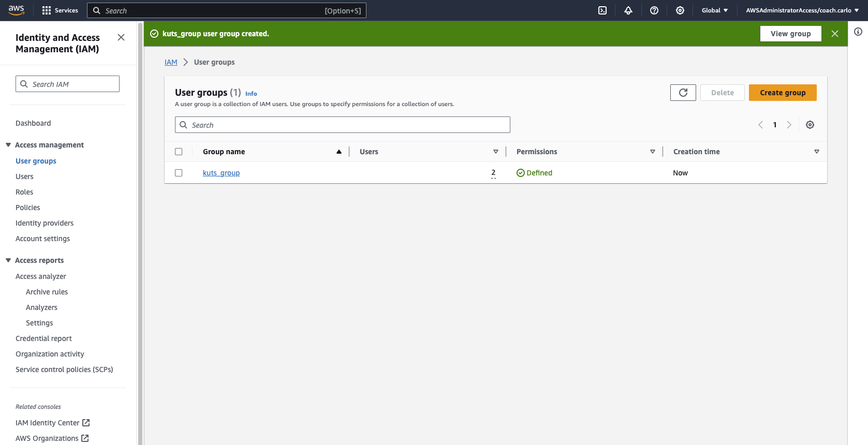Open the help question mark icon
The width and height of the screenshot is (868, 445).
tap(654, 10)
